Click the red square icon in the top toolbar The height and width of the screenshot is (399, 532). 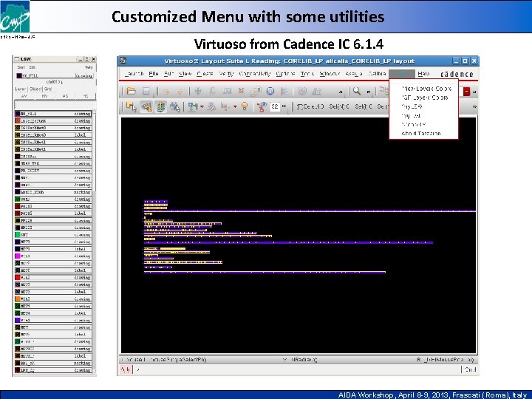[x=467, y=92]
